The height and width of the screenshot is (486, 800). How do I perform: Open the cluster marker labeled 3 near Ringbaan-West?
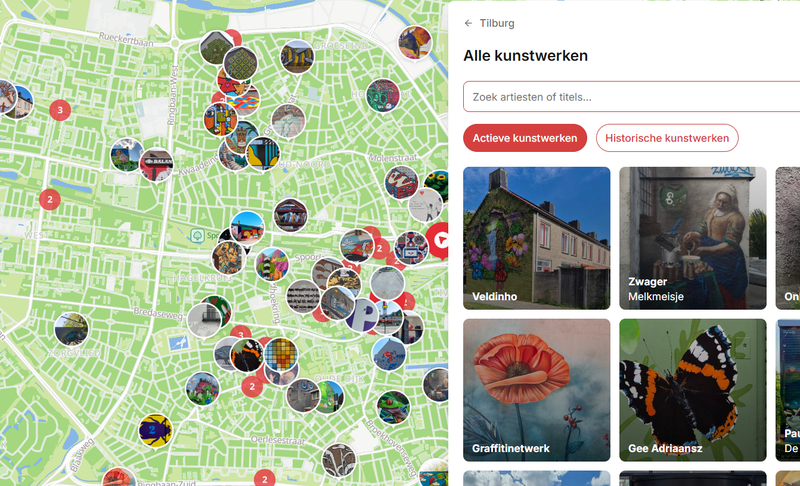coord(60,110)
